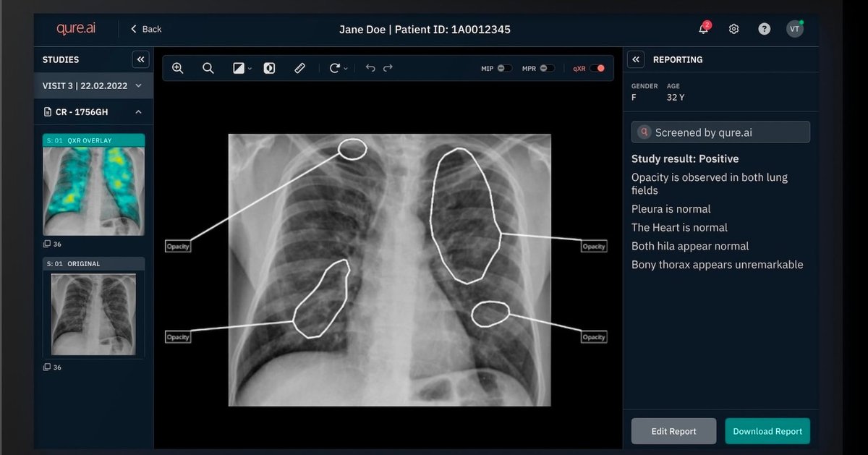Open the notifications bell
The image size is (868, 455).
tap(702, 28)
